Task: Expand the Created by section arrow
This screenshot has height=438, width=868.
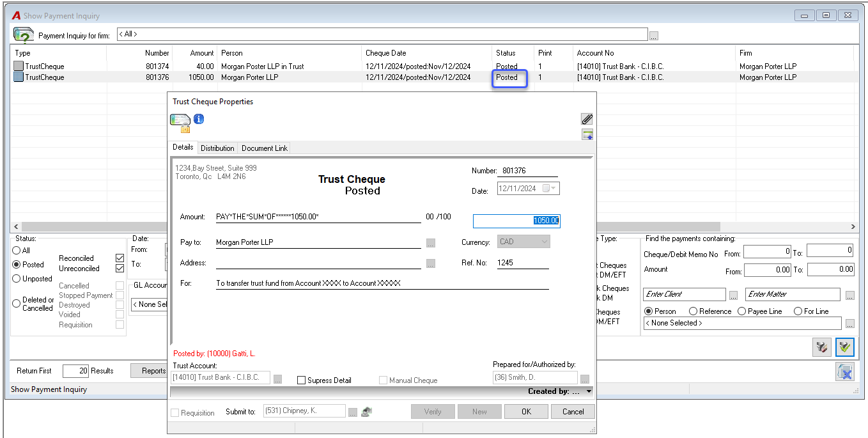Action: tap(589, 391)
